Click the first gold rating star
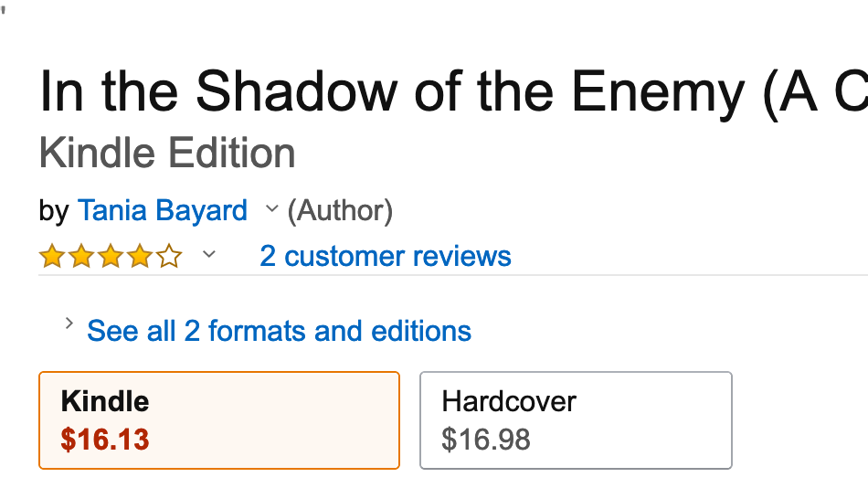 (51, 257)
